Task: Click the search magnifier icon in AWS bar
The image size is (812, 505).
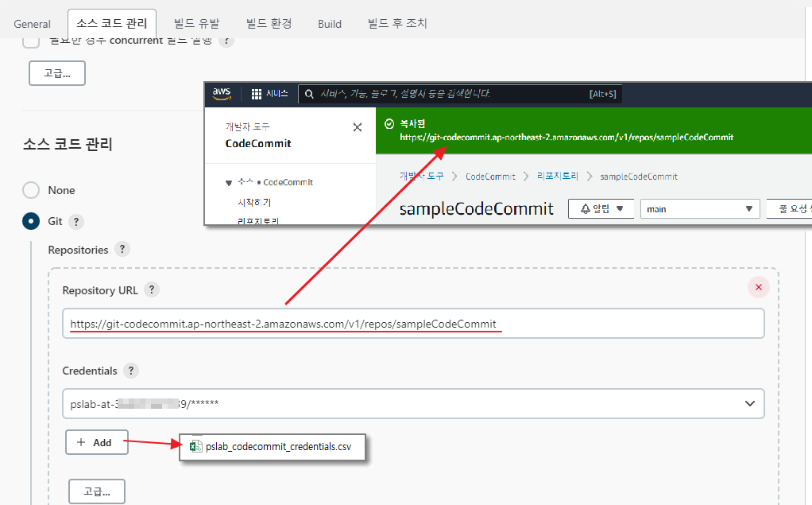Action: [309, 94]
